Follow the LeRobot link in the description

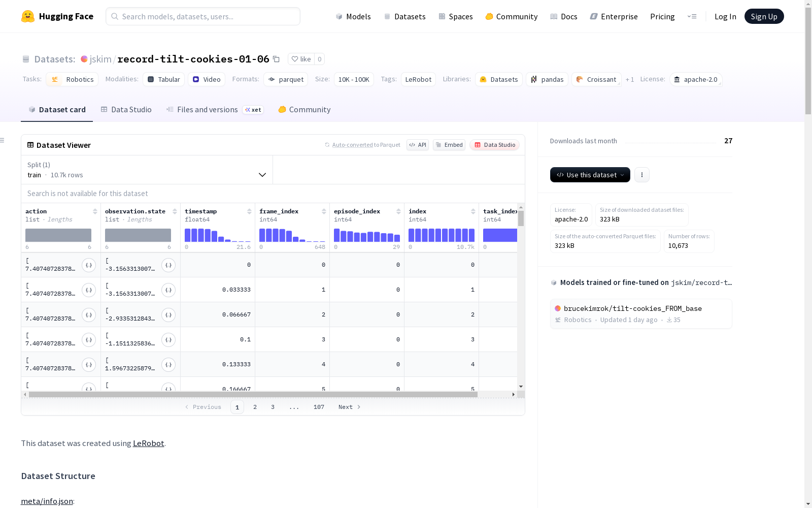(148, 443)
